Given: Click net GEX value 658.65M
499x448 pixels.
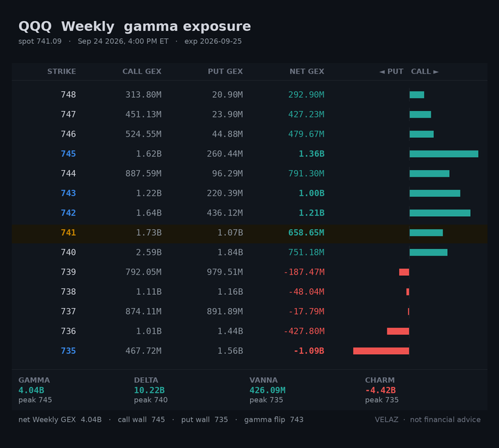Looking at the screenshot, I should point(306,233).
